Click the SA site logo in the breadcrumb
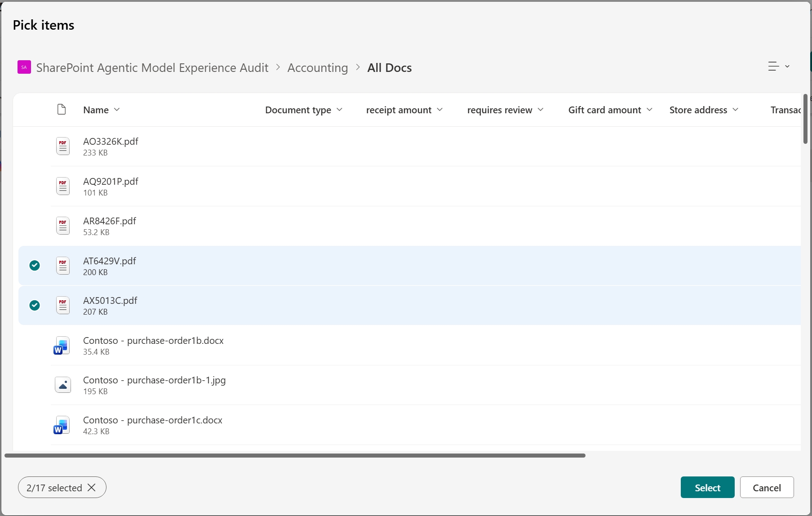This screenshot has height=516, width=812. (x=24, y=67)
